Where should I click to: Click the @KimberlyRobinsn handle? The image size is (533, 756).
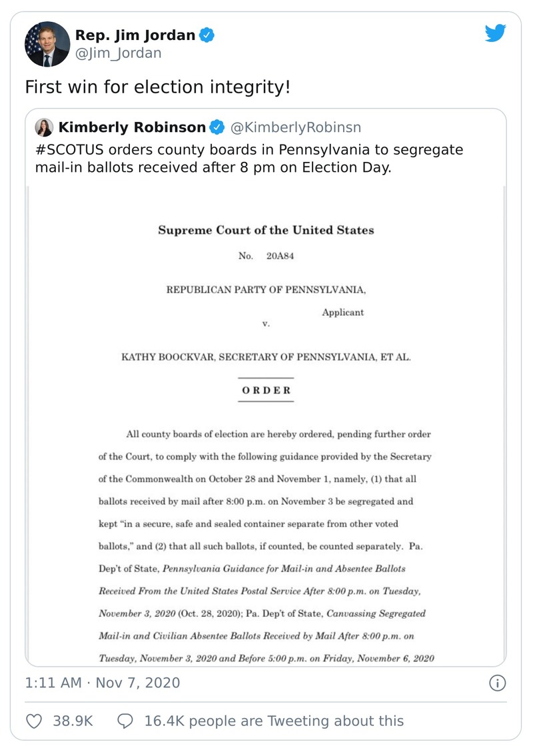click(x=295, y=127)
